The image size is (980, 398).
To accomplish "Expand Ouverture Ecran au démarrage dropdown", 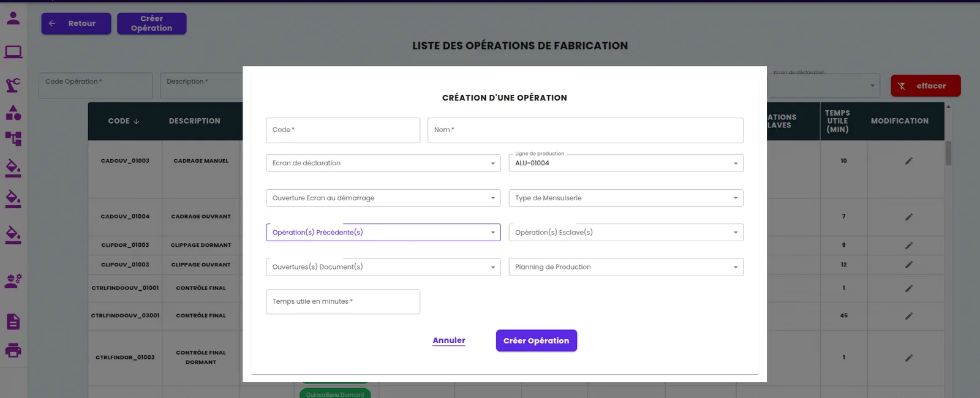I will (x=383, y=198).
